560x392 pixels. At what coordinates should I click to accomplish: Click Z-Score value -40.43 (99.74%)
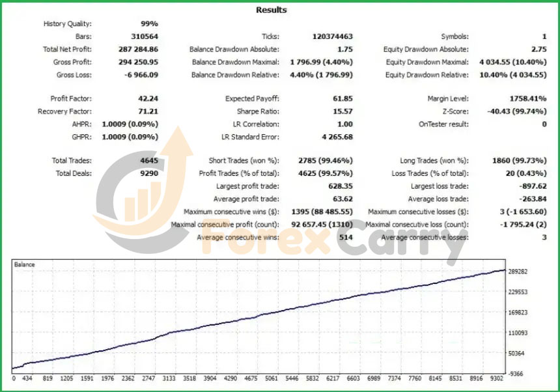pyautogui.click(x=517, y=111)
